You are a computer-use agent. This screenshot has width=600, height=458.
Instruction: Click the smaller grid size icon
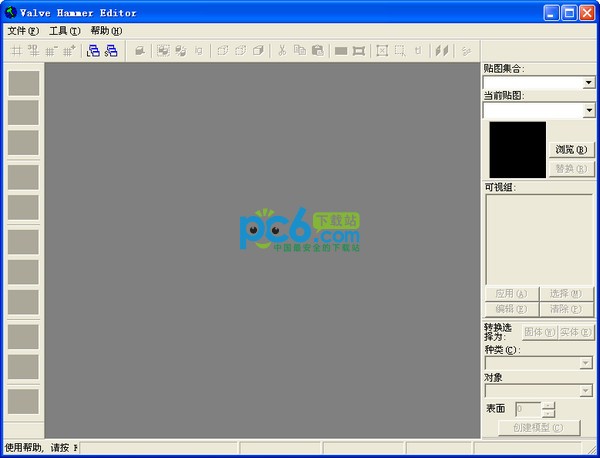click(x=51, y=51)
